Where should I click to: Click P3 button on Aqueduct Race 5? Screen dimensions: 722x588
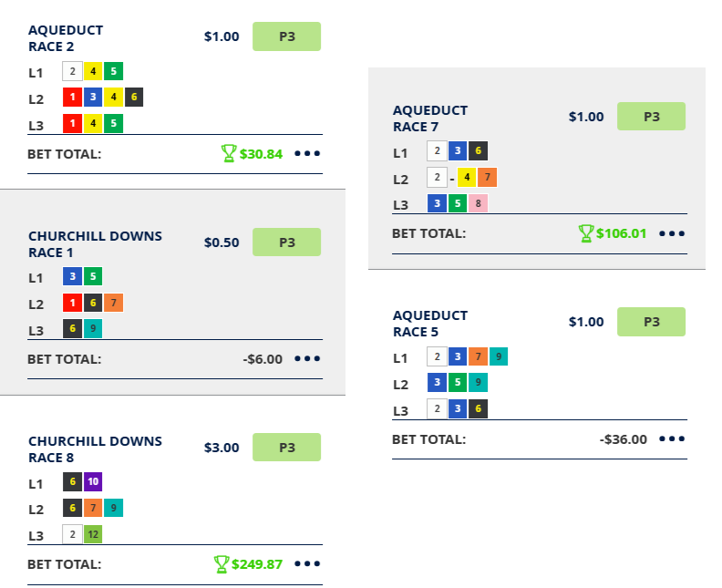pyautogui.click(x=651, y=322)
